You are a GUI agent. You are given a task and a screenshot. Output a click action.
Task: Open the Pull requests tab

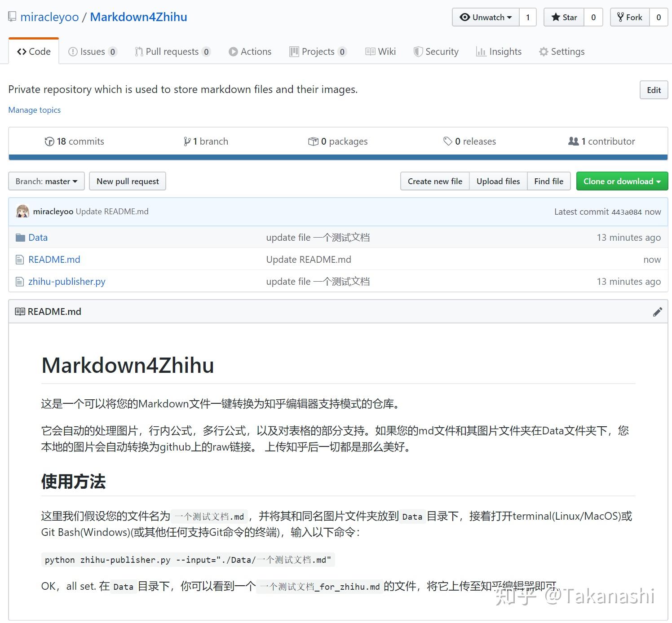[x=172, y=52]
